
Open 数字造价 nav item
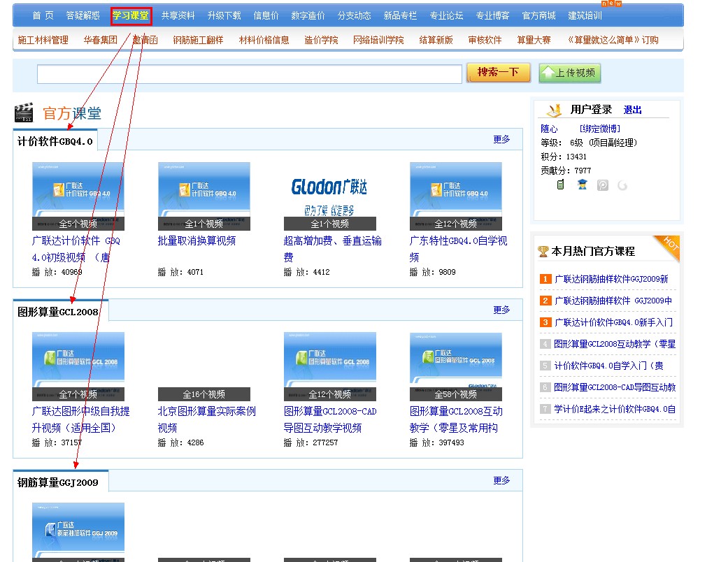click(308, 16)
